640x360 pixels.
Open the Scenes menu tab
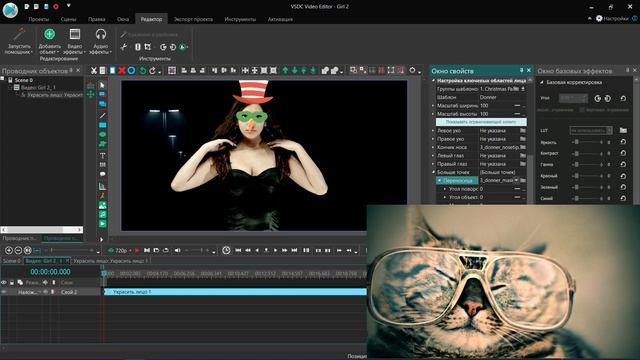tap(68, 19)
